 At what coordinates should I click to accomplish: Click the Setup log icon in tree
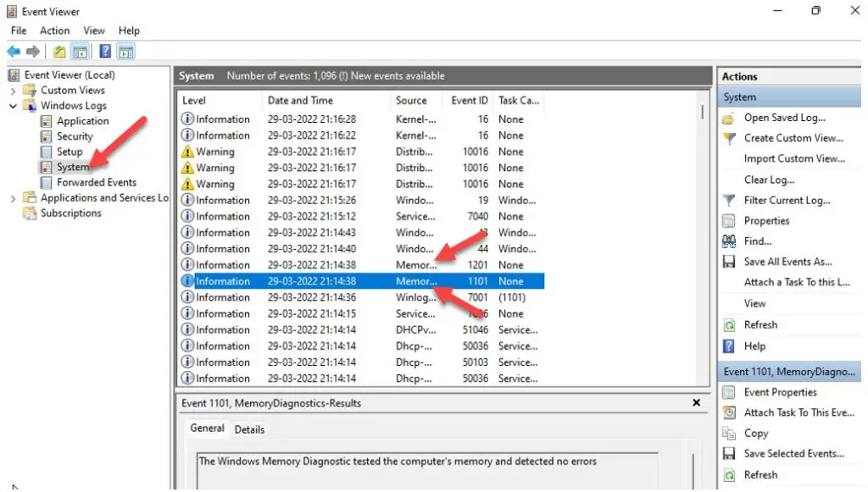47,152
